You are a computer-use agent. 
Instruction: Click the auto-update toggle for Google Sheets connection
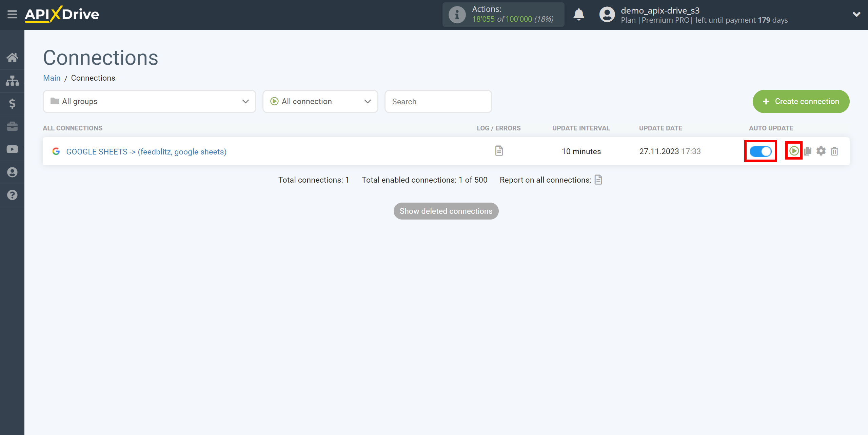(760, 151)
